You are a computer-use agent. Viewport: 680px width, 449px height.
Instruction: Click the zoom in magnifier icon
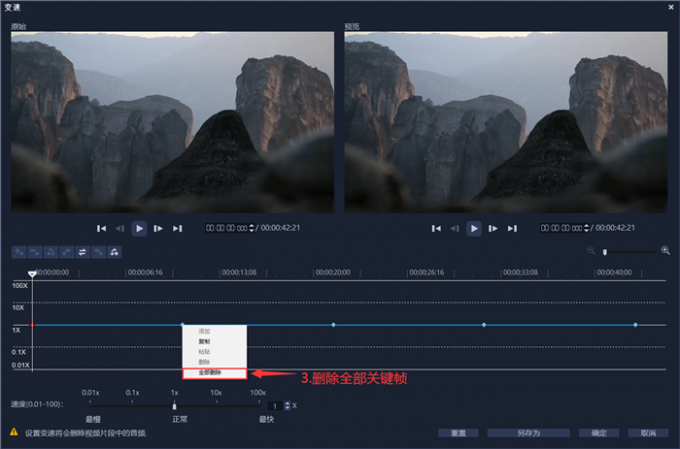(x=665, y=251)
